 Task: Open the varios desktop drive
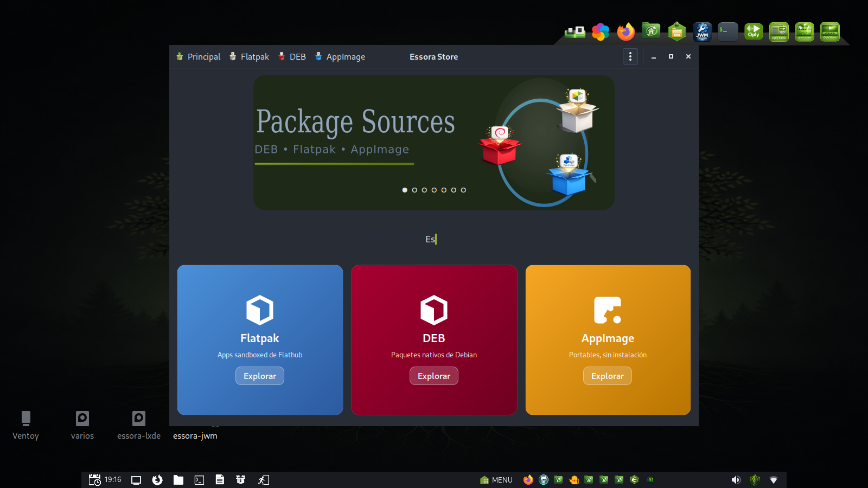point(82,426)
